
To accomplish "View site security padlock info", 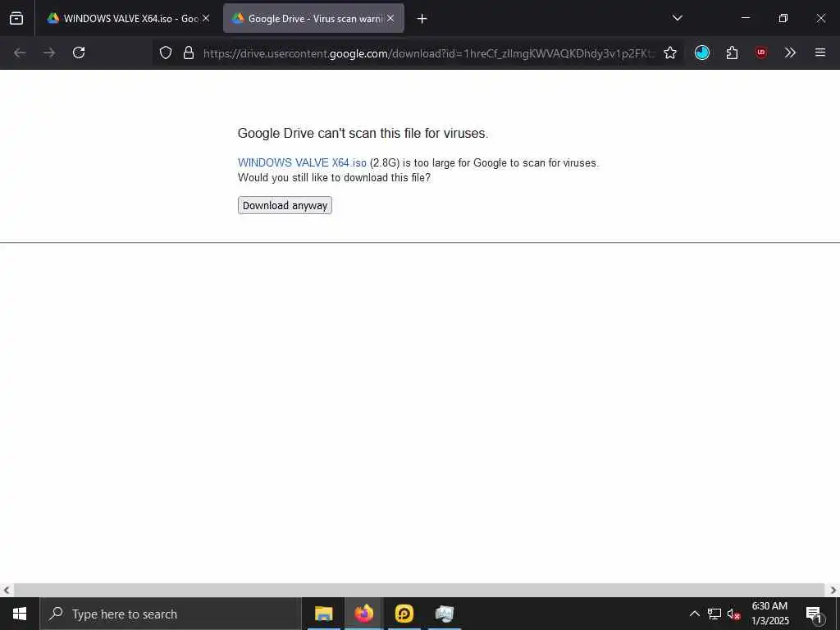I will (189, 52).
